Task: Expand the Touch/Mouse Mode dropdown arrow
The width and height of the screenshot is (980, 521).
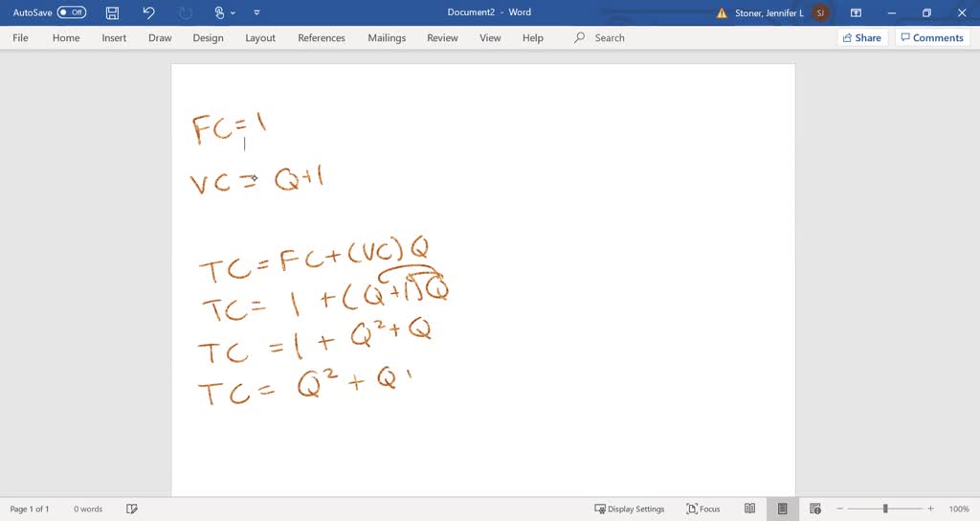Action: [234, 12]
